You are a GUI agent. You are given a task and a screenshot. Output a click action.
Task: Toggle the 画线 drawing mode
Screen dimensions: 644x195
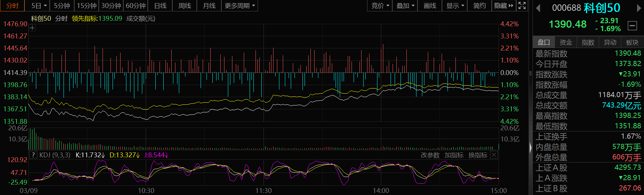point(430,6)
